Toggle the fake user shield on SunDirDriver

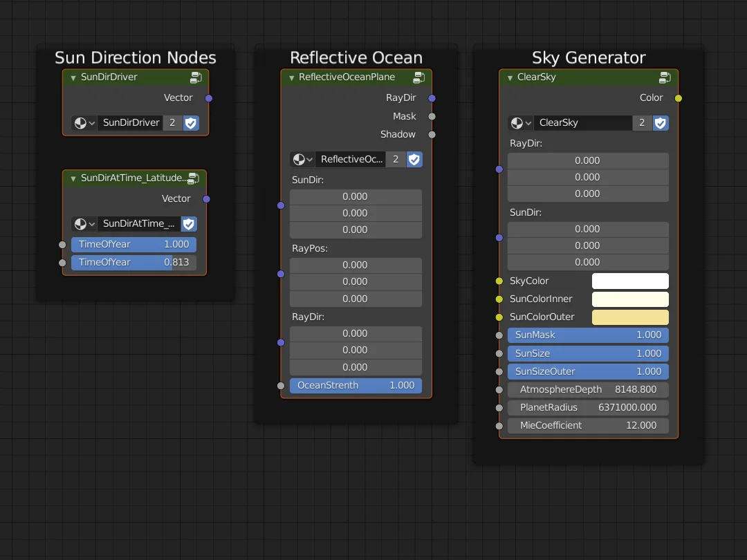pos(191,122)
